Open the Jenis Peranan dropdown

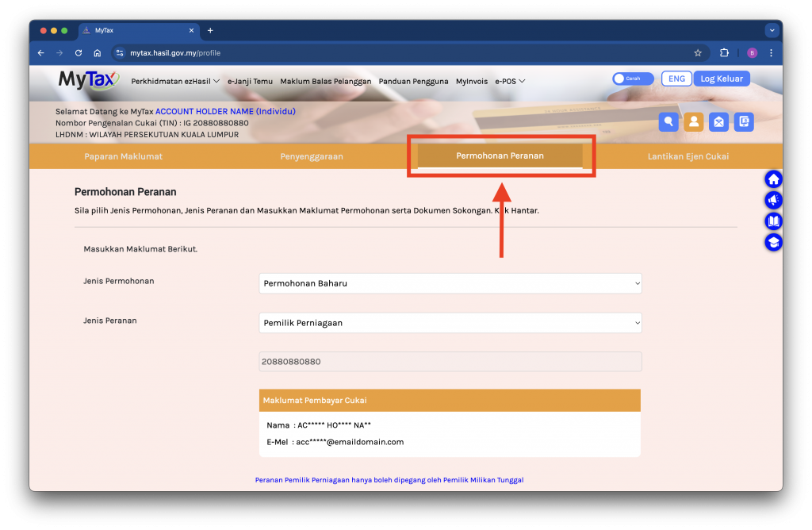pos(450,323)
